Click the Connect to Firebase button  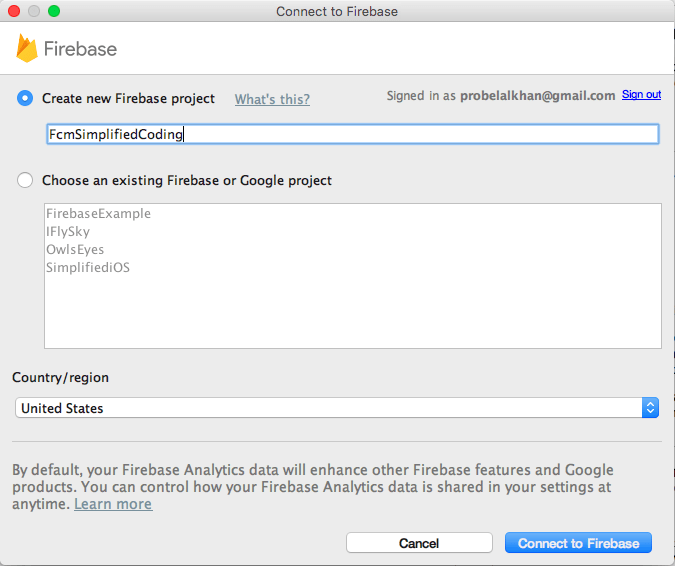point(578,543)
